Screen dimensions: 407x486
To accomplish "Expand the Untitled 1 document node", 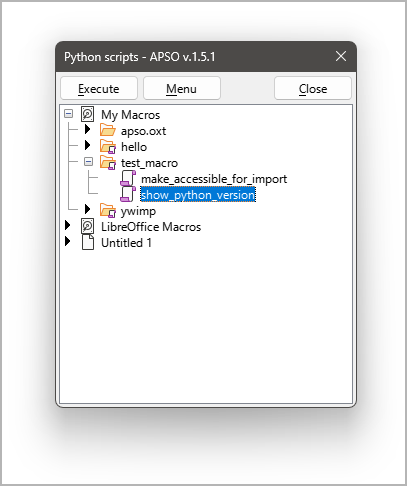I will (x=68, y=242).
